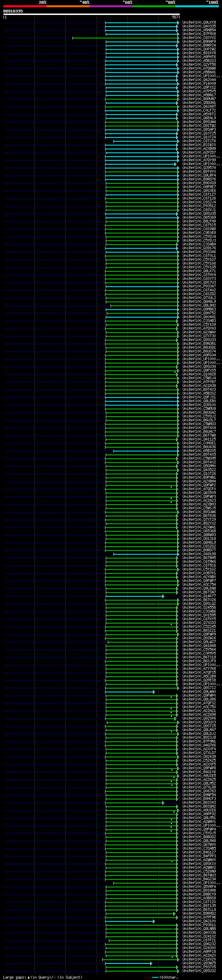Image resolution: width=222 pixels, height=980 pixels.
Task: Click the short cyan bar of UniRef100_Q42100
Action: [x=130, y=921]
